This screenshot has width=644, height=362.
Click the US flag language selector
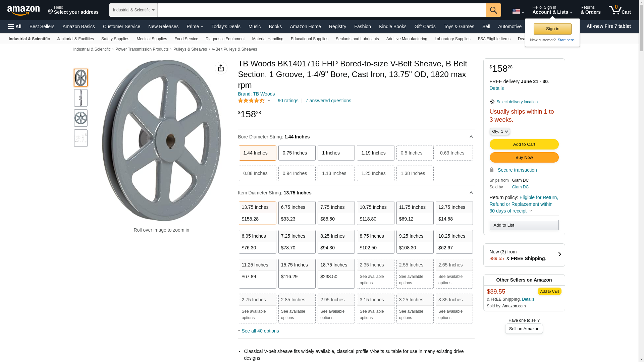[518, 12]
